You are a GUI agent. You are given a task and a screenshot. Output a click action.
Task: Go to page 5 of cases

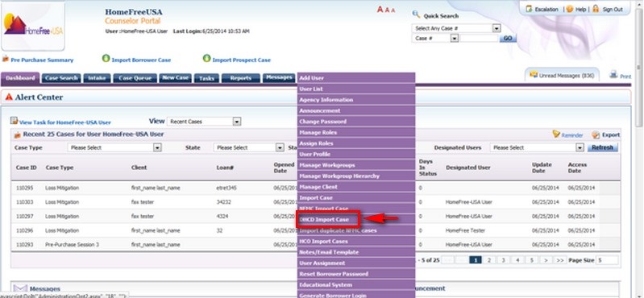tap(531, 260)
